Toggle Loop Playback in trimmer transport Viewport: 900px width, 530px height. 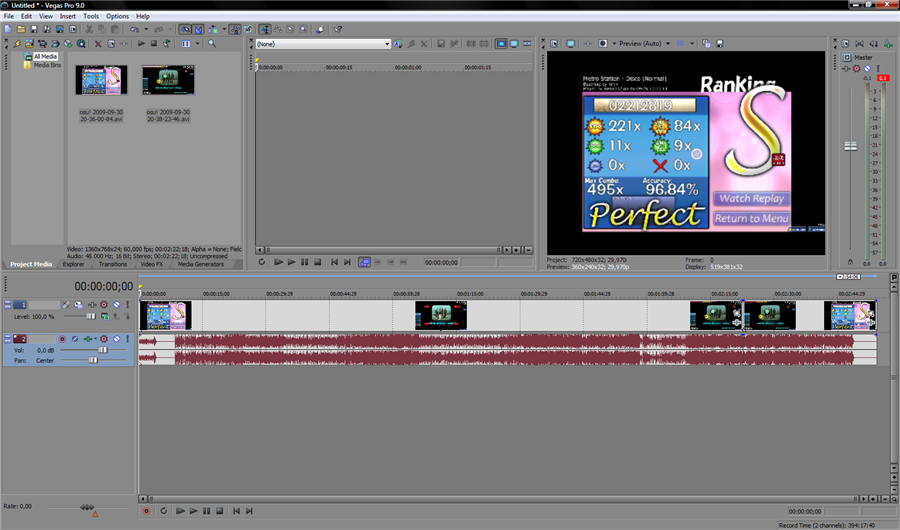(262, 262)
